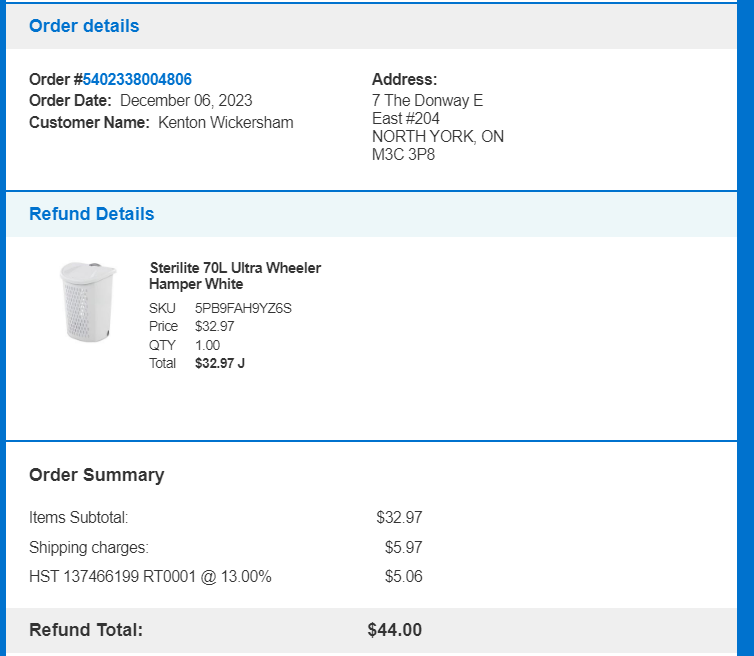The height and width of the screenshot is (656, 754).
Task: Click the Order details heading
Action: [84, 26]
